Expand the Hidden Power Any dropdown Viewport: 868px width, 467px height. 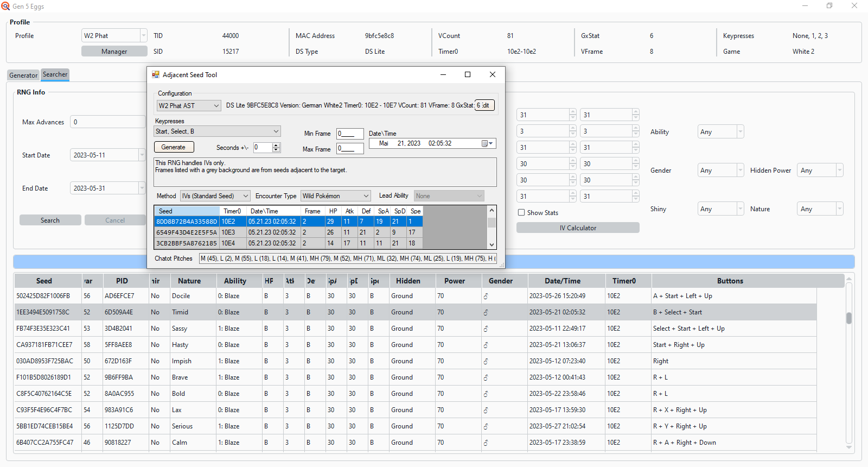(x=821, y=171)
